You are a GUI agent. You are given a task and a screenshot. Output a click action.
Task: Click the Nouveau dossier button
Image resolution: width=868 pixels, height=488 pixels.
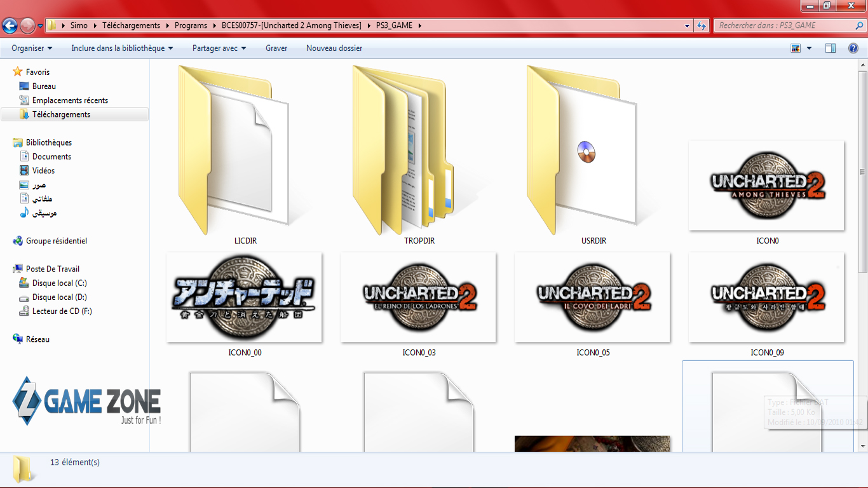(334, 48)
